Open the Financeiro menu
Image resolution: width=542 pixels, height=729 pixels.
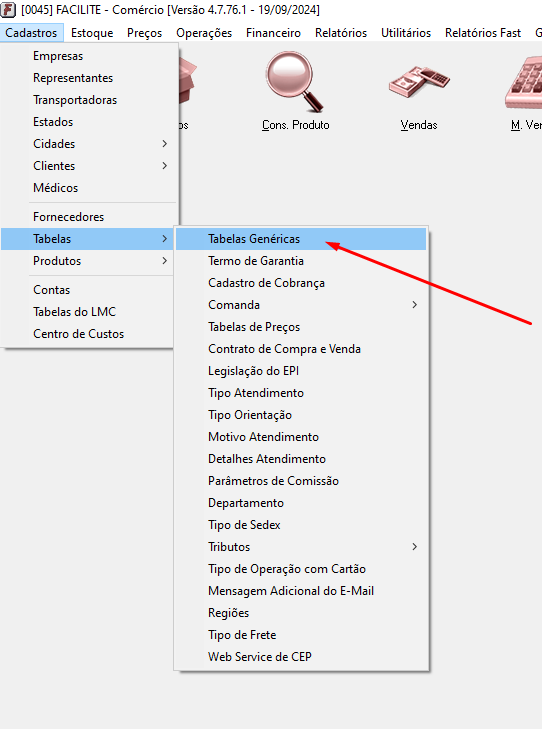click(273, 33)
